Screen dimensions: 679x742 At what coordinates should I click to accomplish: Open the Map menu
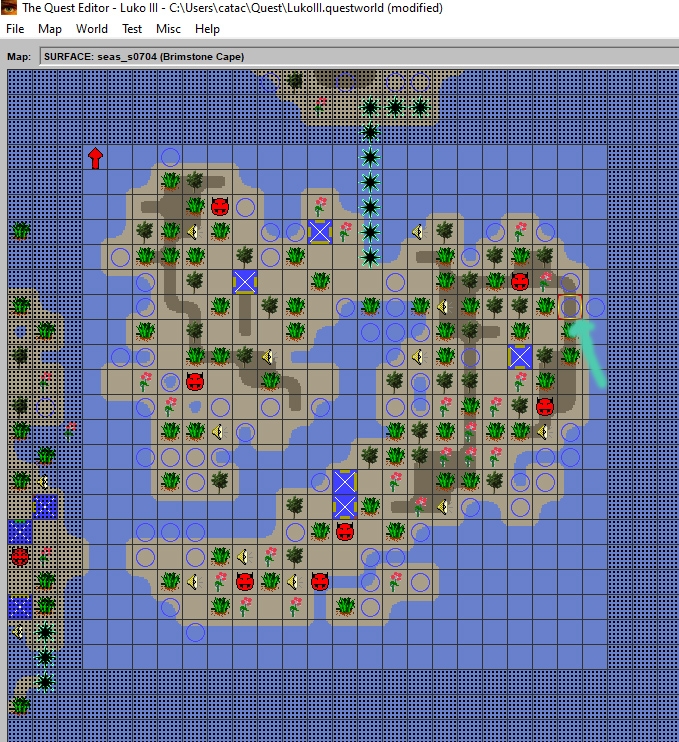(x=50, y=29)
